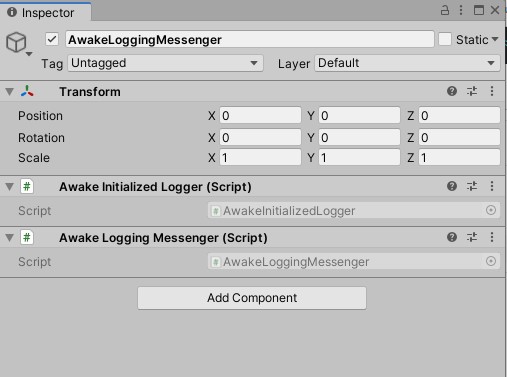Collapse Awake Initialized Logger foldout
Image resolution: width=507 pixels, height=377 pixels.
click(9, 187)
